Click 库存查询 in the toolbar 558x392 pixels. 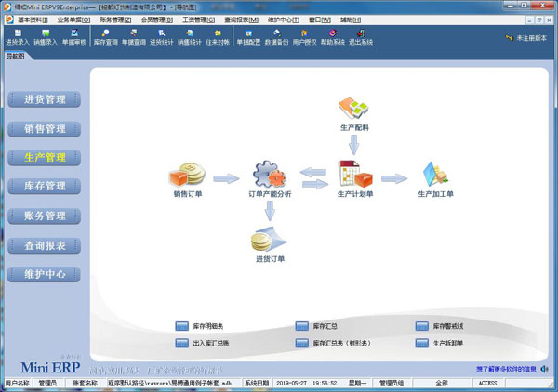coord(105,37)
